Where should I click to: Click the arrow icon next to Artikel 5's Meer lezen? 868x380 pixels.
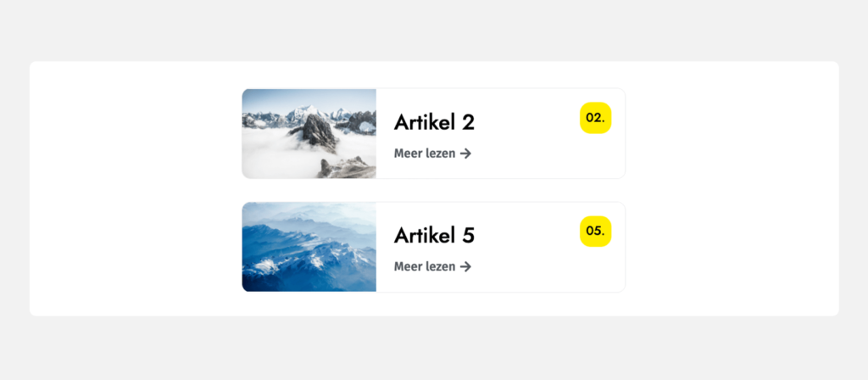click(465, 266)
